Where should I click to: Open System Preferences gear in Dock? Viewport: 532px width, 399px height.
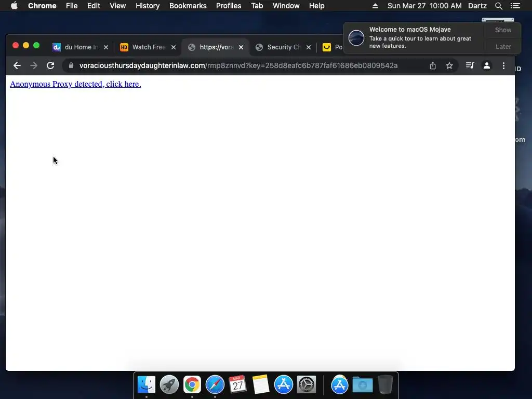(307, 385)
